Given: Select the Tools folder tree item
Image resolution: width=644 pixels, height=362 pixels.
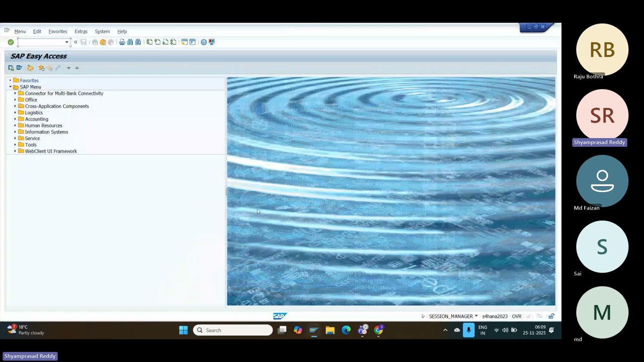Looking at the screenshot, I should point(31,145).
